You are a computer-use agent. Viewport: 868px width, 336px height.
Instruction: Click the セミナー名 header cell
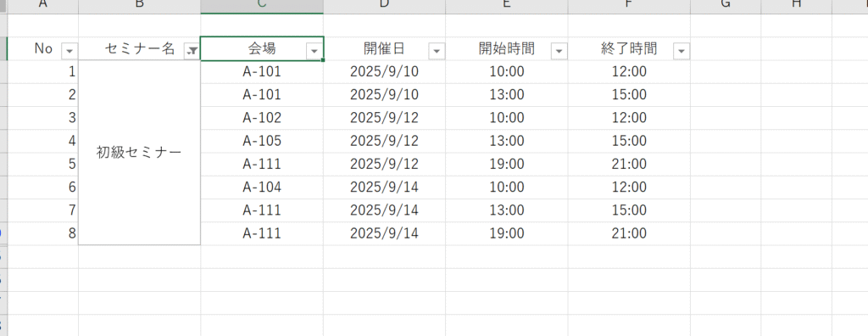[140, 49]
